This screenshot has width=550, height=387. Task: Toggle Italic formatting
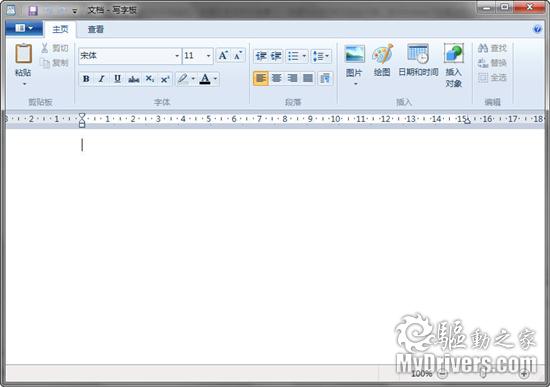tap(102, 79)
